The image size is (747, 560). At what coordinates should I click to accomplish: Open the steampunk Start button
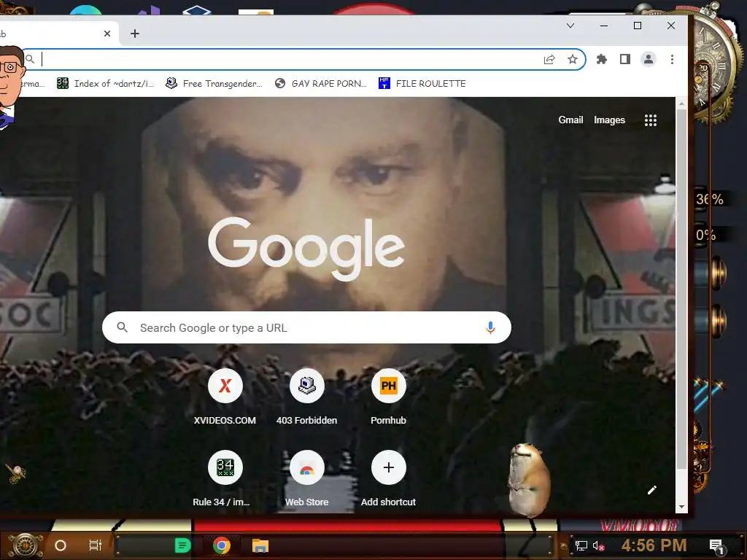pyautogui.click(x=26, y=545)
